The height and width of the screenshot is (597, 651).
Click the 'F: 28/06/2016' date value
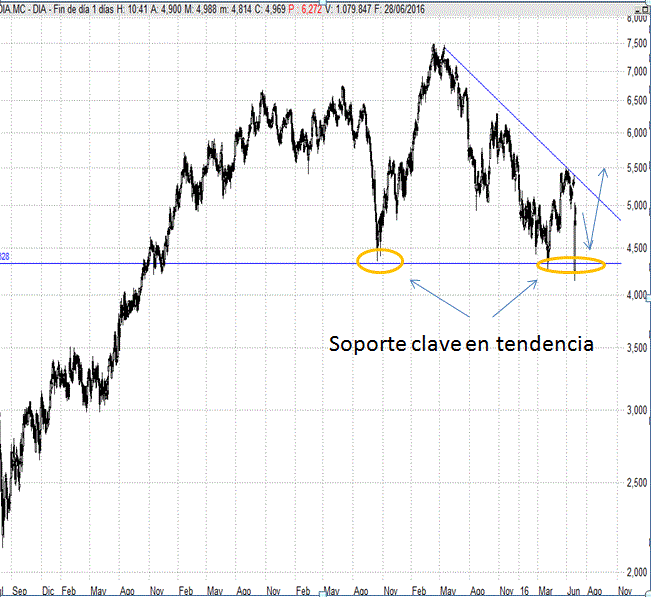[x=399, y=9]
